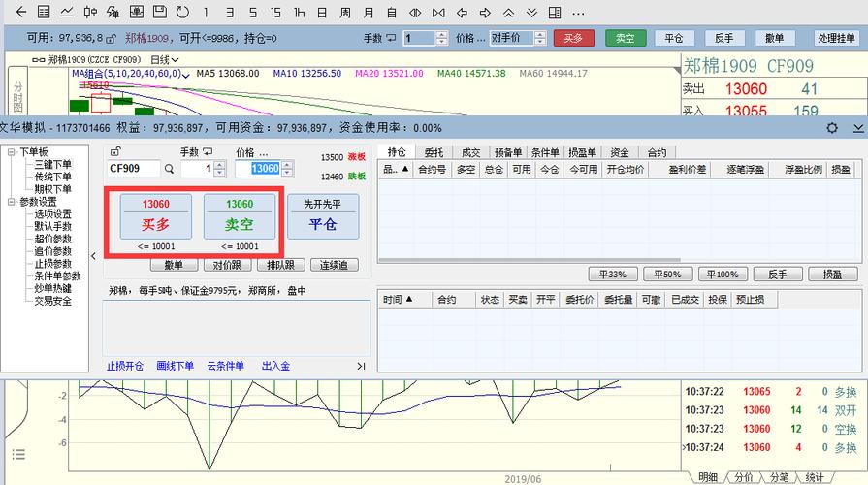The image size is (868, 485).
Task: Click the 平50% button
Action: coord(666,275)
